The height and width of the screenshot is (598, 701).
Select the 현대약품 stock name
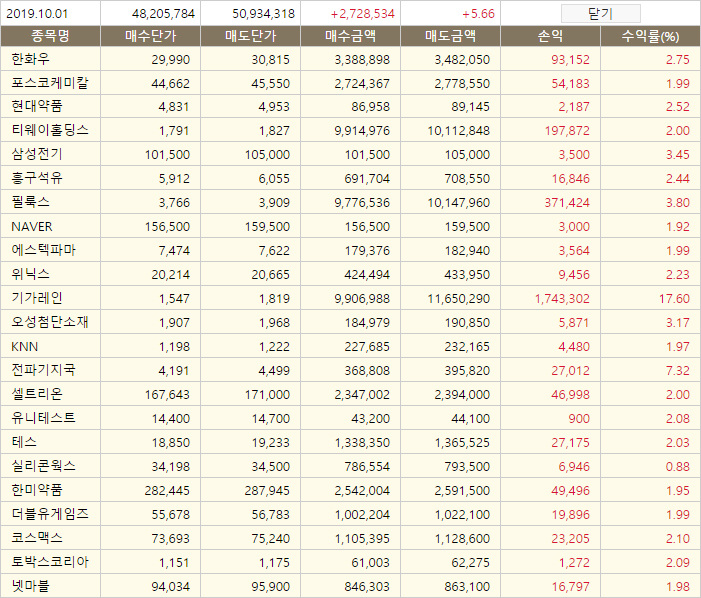pyautogui.click(x=37, y=106)
